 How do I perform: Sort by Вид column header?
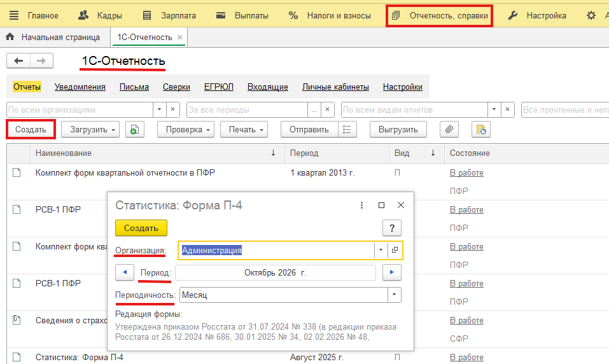point(417,153)
